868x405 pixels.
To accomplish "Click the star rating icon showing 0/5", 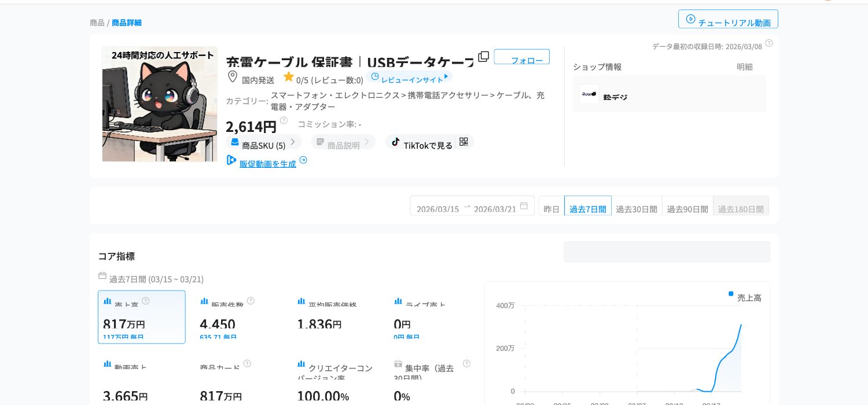I will (288, 76).
